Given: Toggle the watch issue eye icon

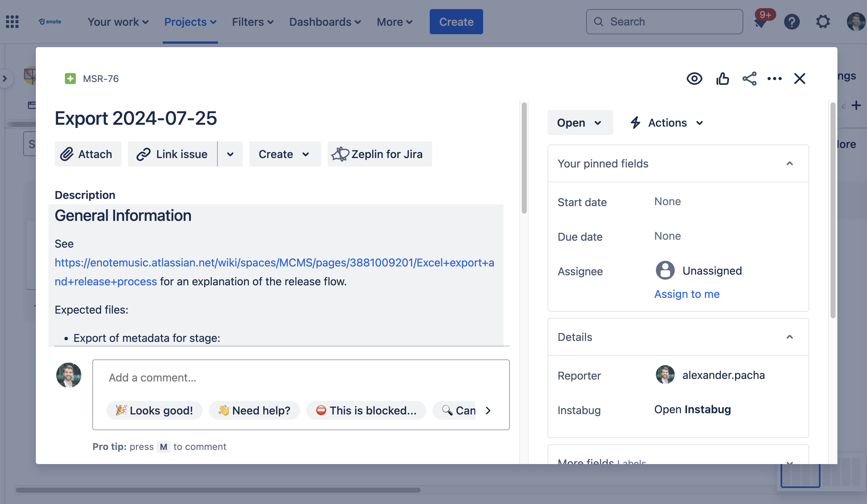Looking at the screenshot, I should 694,79.
